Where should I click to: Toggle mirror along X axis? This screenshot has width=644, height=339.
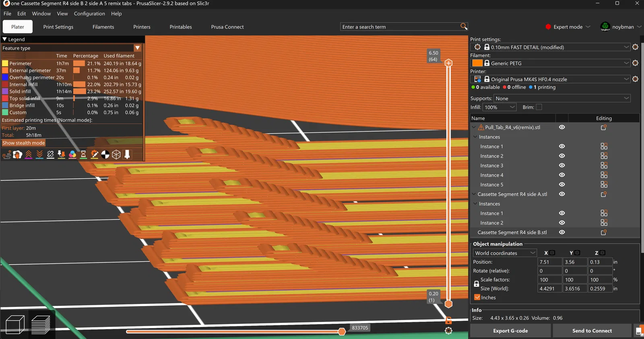[552, 253]
